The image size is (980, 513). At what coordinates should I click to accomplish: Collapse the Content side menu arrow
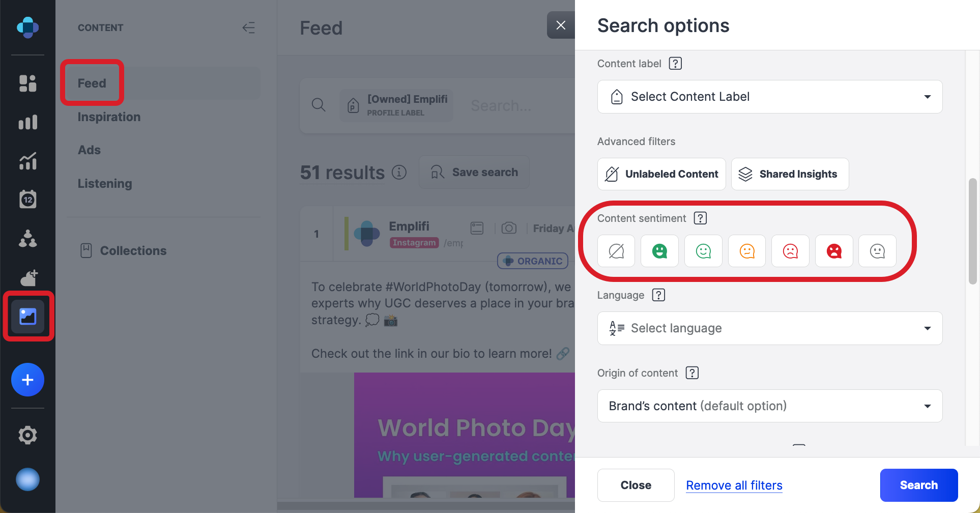pos(248,27)
